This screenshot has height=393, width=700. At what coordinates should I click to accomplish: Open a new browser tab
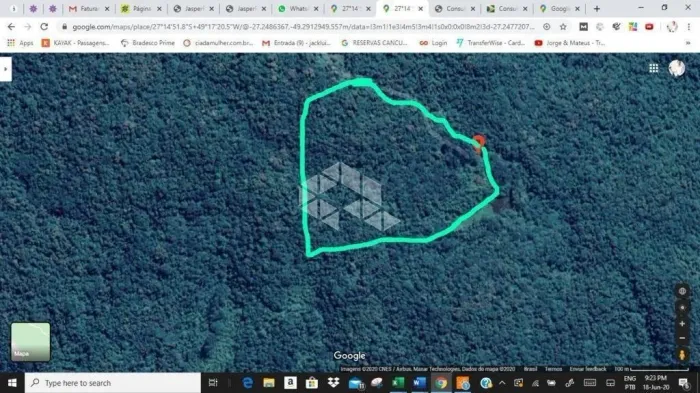[x=597, y=8]
